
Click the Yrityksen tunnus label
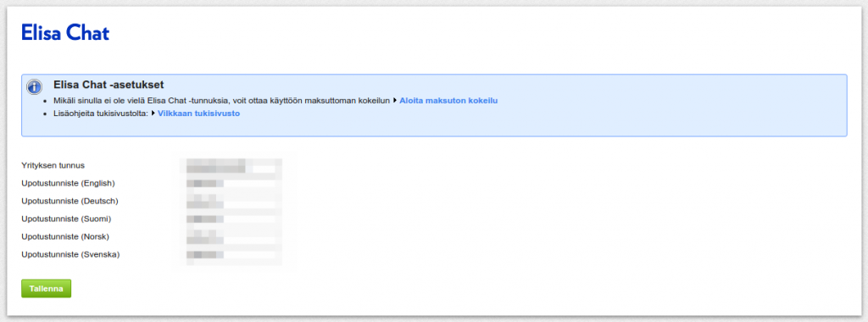click(53, 165)
